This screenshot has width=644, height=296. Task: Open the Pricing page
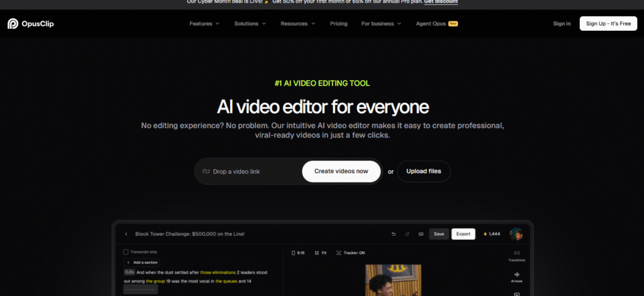point(338,24)
